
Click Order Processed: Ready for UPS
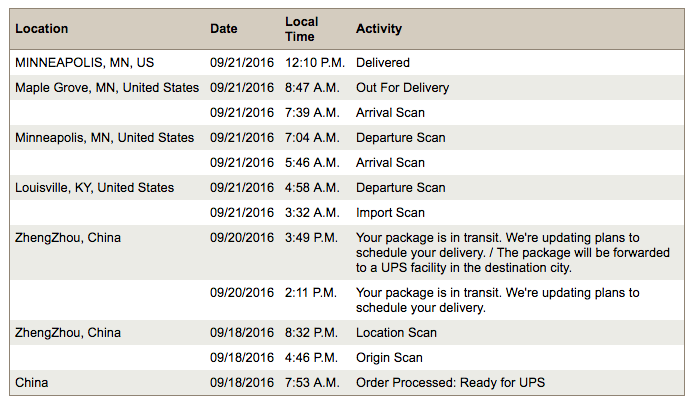(450, 382)
